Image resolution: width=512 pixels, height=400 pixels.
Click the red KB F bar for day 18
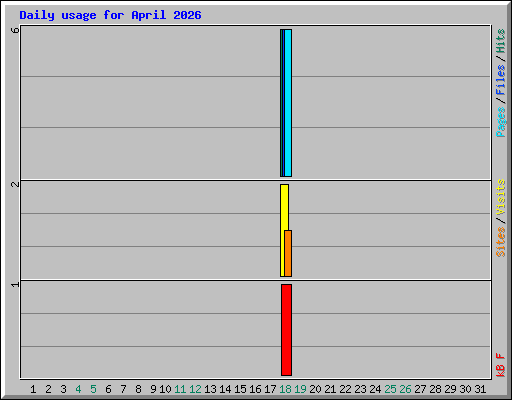(x=286, y=330)
